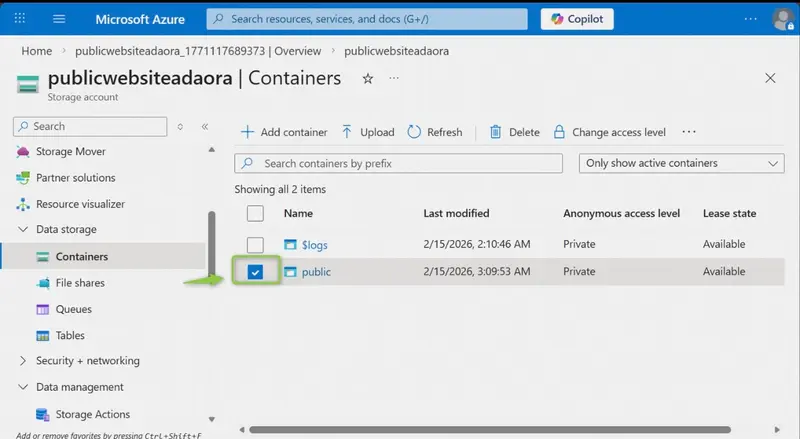Click the public container icon

pos(290,272)
